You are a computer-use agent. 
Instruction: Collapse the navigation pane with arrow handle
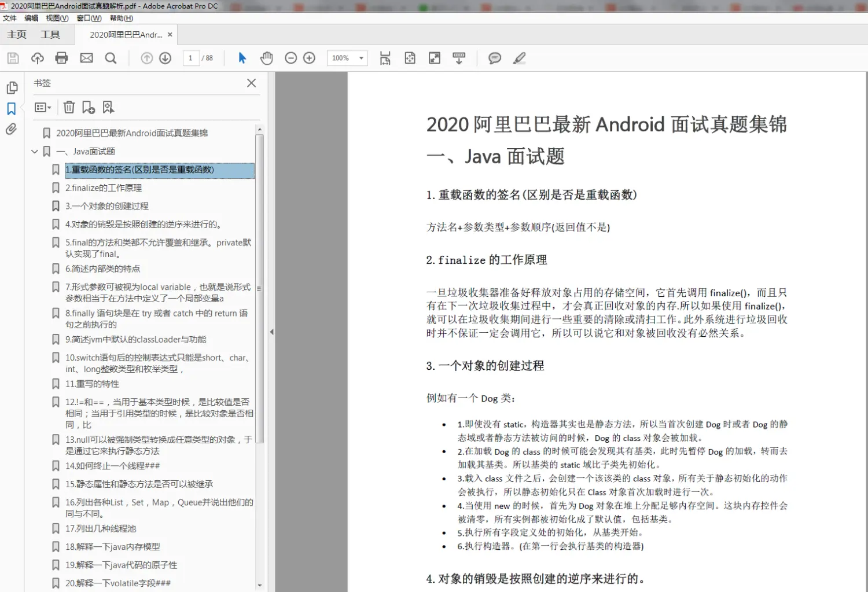pos(271,332)
